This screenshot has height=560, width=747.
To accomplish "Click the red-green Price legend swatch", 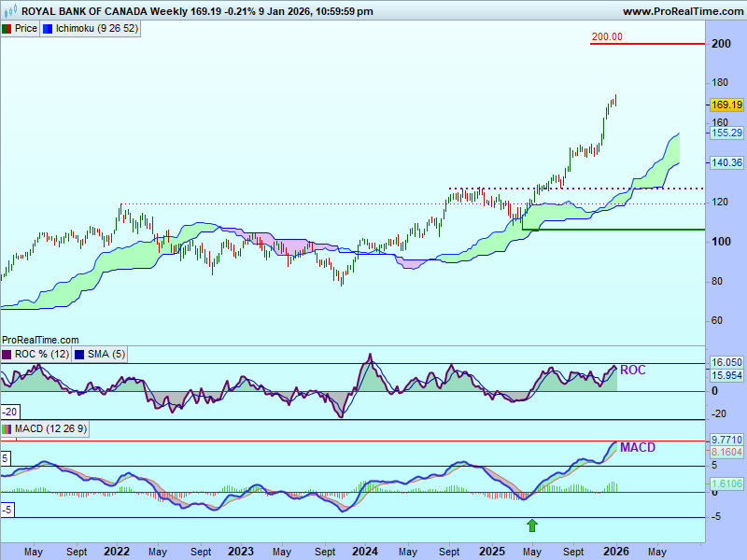I will point(7,28).
